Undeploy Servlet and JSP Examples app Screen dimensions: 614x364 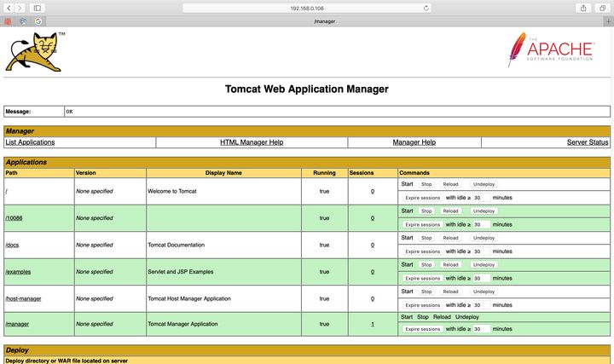pyautogui.click(x=484, y=264)
